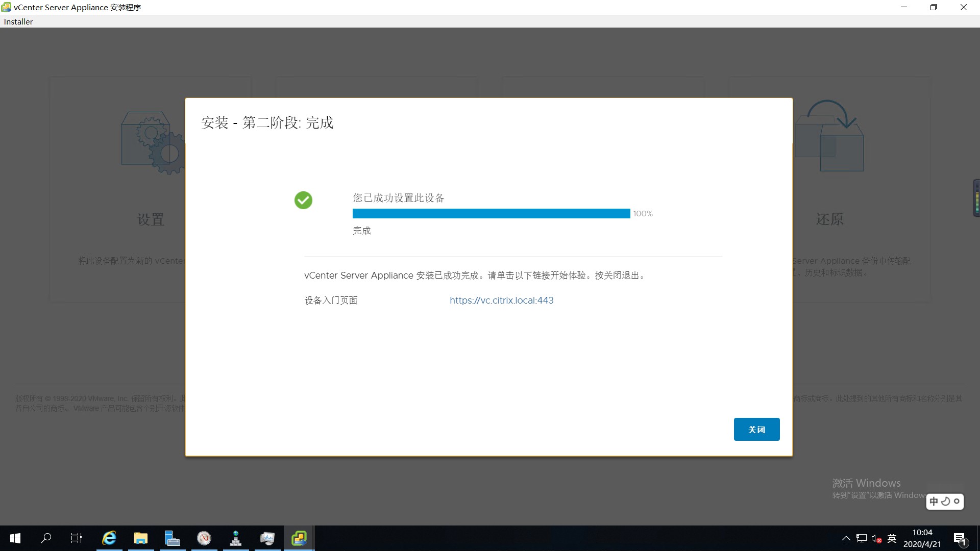The height and width of the screenshot is (551, 980).
Task: Click the green success checkmark icon
Action: 303,200
